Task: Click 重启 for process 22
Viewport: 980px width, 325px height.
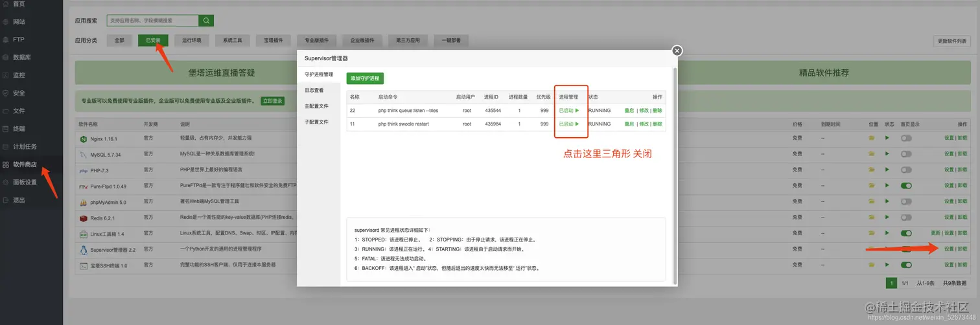Action: pos(629,111)
